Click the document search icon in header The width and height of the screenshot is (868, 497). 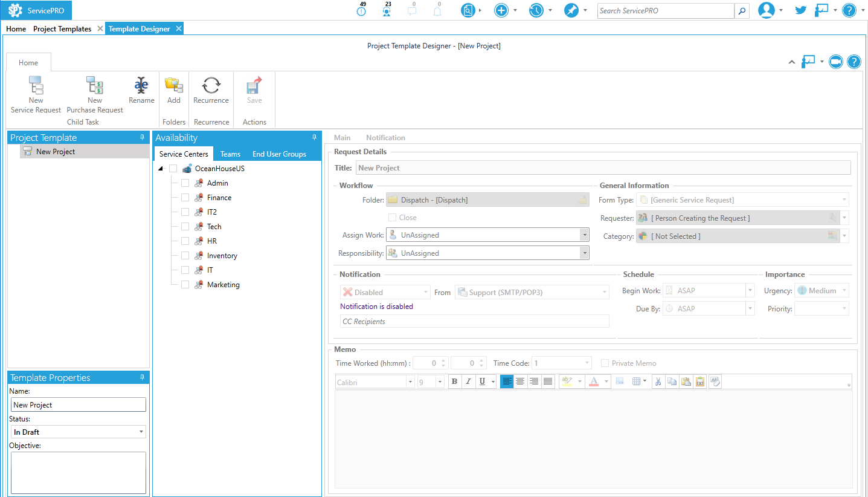click(x=468, y=10)
